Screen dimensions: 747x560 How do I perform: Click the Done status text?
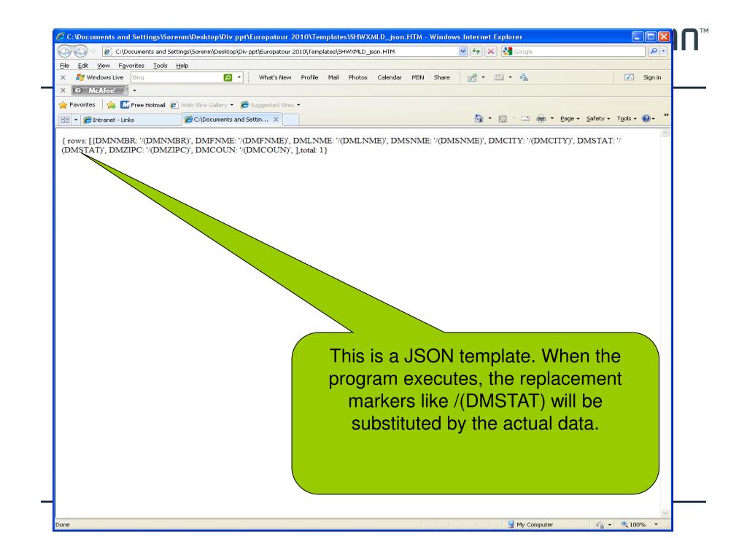pos(63,525)
